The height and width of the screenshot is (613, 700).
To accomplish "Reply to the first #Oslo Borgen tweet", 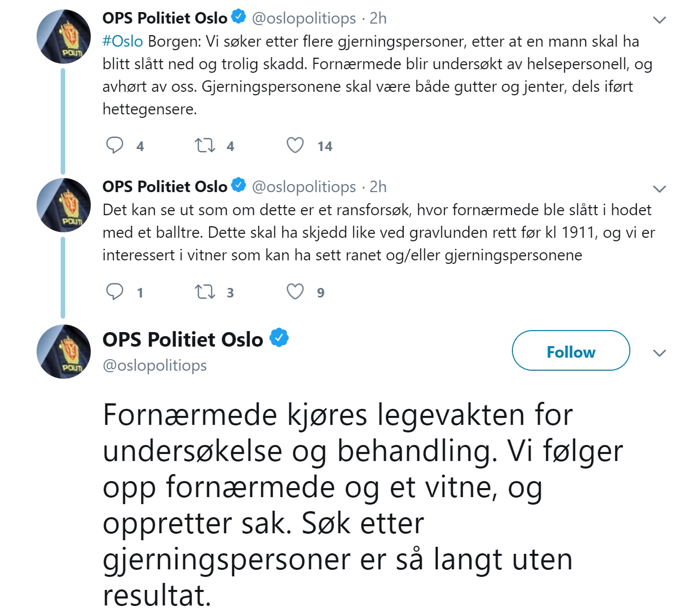I will [x=115, y=145].
